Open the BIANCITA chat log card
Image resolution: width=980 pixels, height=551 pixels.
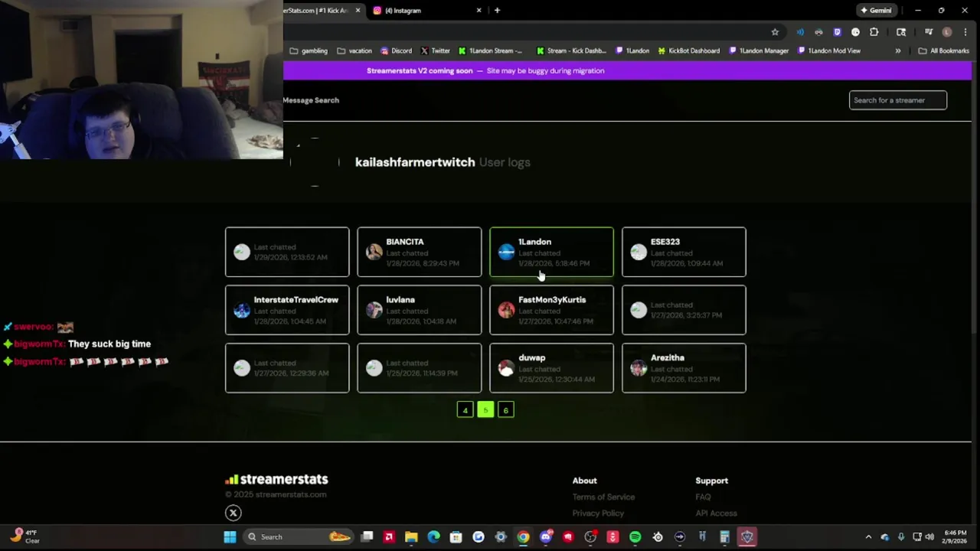point(419,252)
